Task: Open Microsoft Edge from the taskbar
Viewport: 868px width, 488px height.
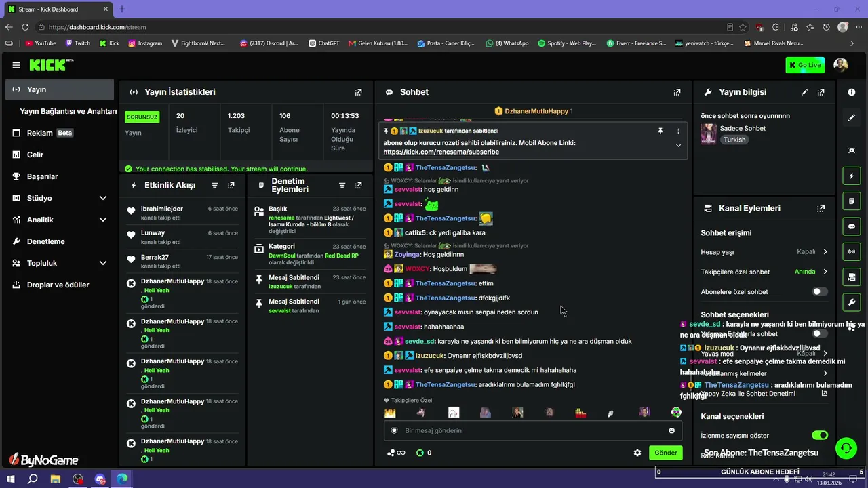Action: coord(122,479)
